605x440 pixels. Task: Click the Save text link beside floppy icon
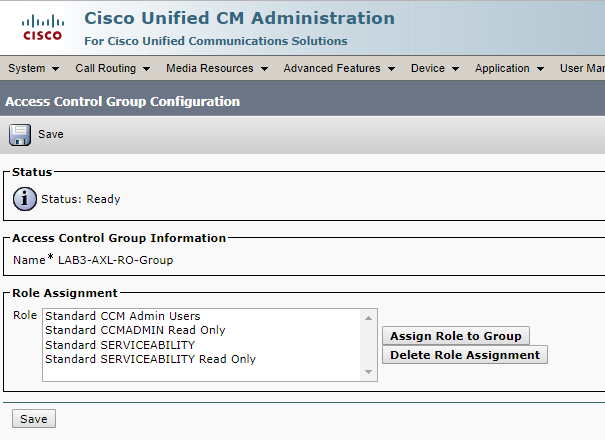coord(51,134)
